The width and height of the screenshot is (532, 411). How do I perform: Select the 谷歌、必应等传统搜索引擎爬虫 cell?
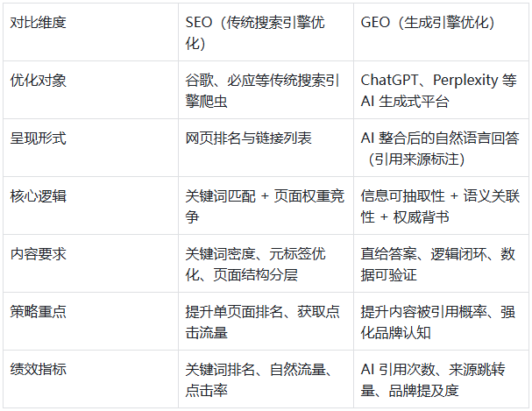click(261, 90)
